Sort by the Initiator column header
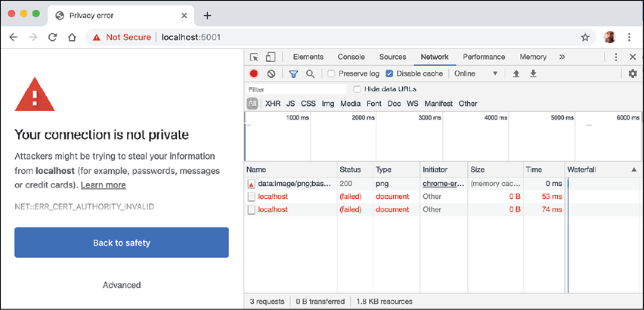Viewport: 644px width, 310px height. tap(444, 169)
